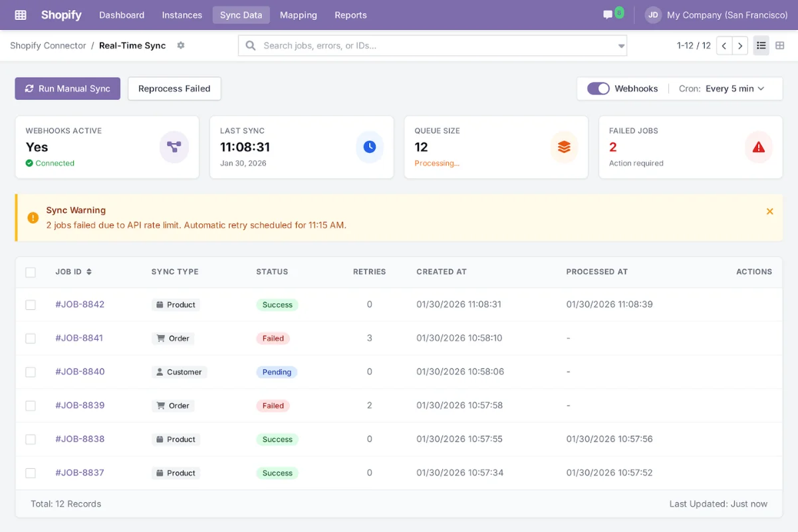Click Order tag on JOB-8841 row
The width and height of the screenshot is (798, 532).
tap(173, 338)
